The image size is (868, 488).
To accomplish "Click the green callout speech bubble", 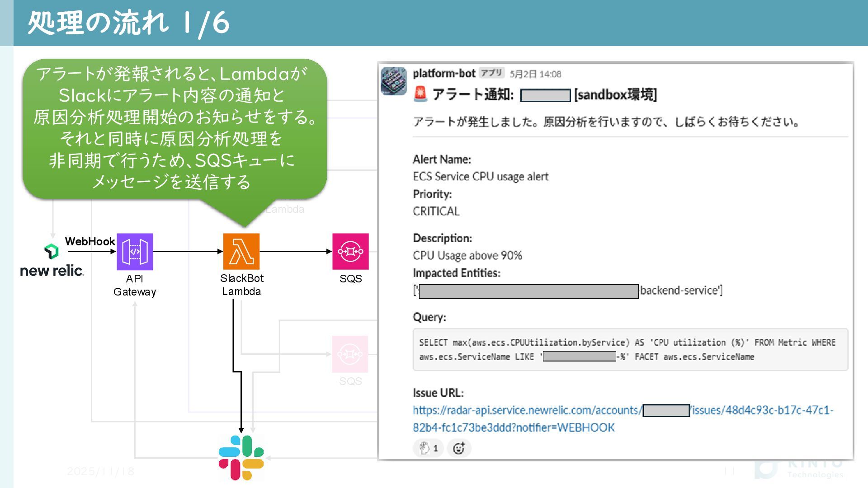I will pos(174,129).
